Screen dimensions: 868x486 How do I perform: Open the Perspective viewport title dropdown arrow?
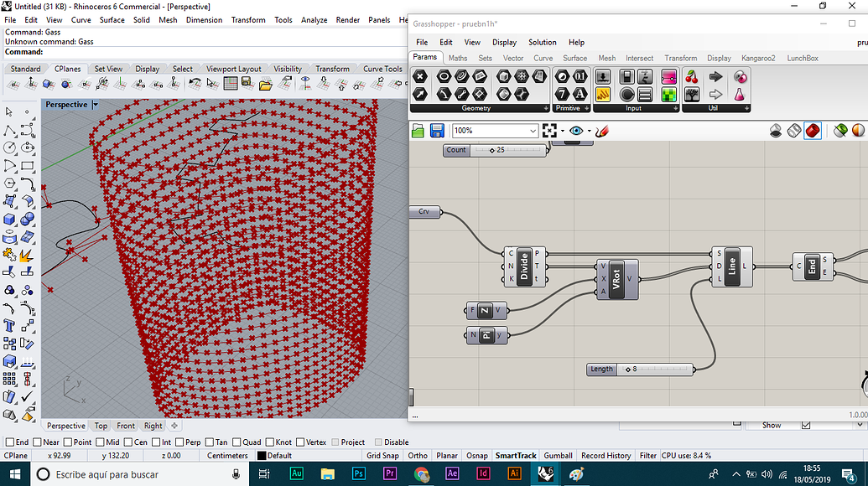95,105
